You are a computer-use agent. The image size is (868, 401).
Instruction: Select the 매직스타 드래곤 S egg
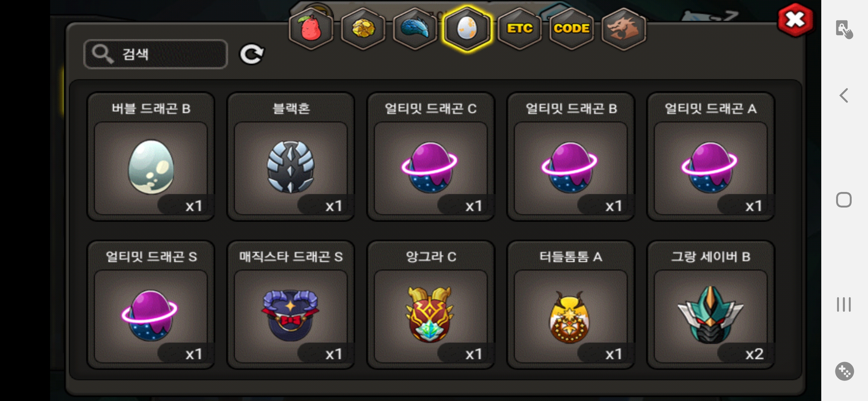[291, 305]
